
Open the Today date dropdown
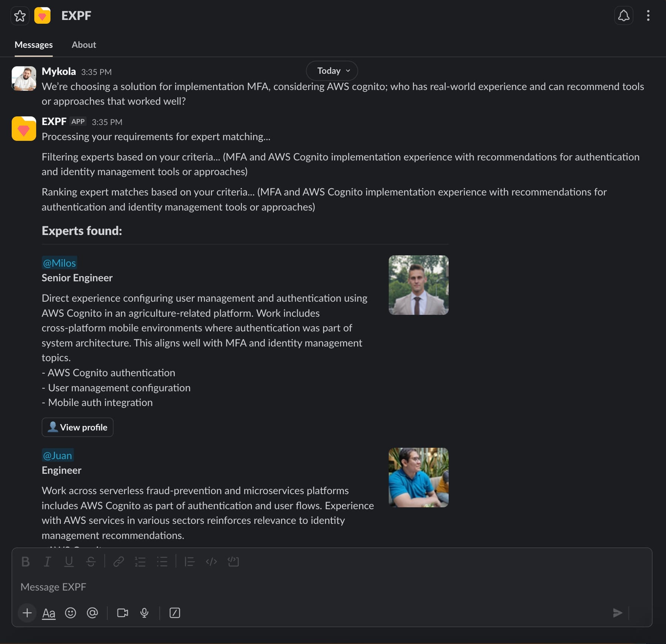(332, 71)
